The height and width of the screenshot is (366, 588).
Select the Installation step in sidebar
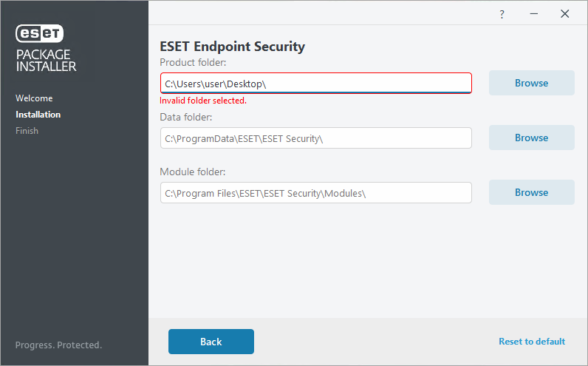[x=38, y=115]
